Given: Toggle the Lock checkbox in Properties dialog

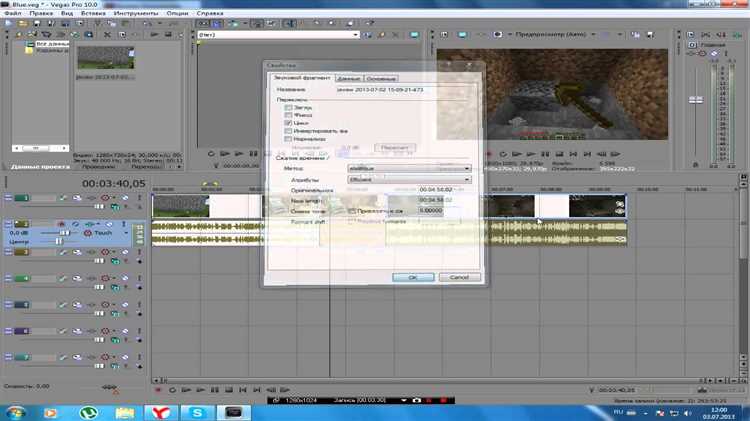Looking at the screenshot, I should coord(288,115).
